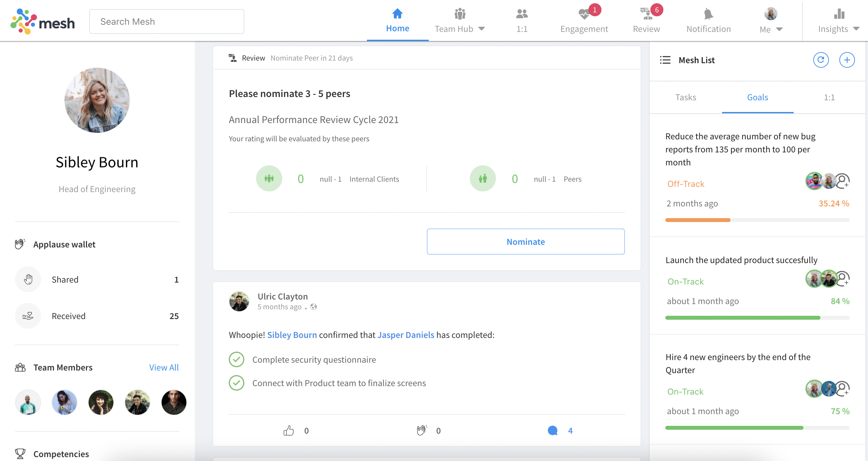
Task: Open the Engagement heart icon
Action: (x=584, y=14)
